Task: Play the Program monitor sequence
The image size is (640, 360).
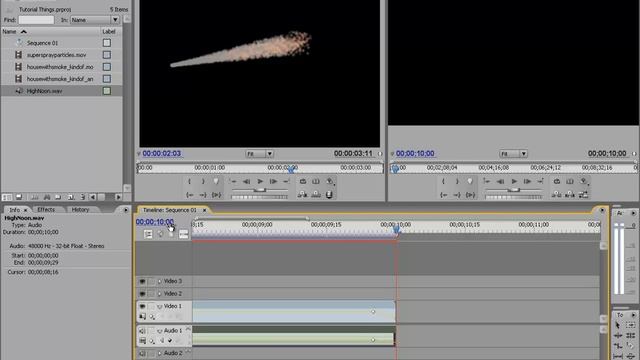Action: click(x=514, y=181)
